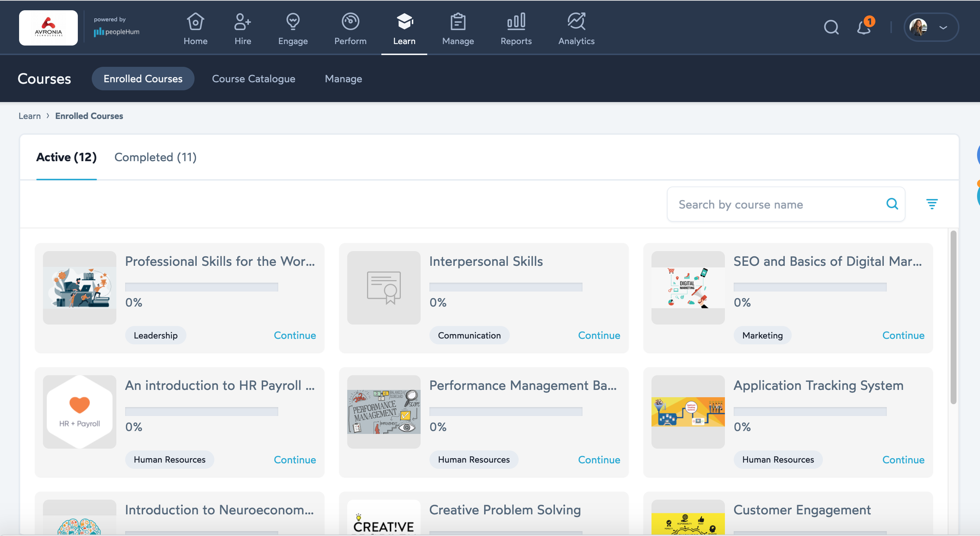Viewport: 980px width, 536px height.
Task: Click the Learn breadcrumb link
Action: pos(30,116)
